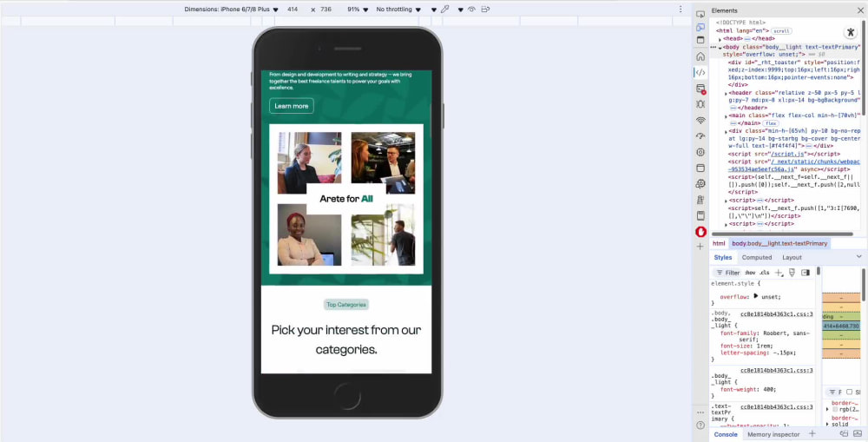This screenshot has width=868, height=442.
Task: Click the pen icon in device toolbar
Action: [444, 10]
